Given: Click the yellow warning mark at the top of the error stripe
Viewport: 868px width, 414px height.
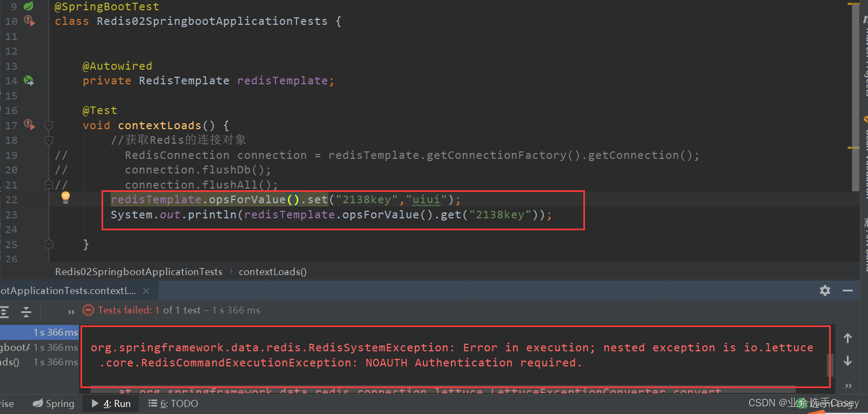Looking at the screenshot, I should pyautogui.click(x=853, y=4).
